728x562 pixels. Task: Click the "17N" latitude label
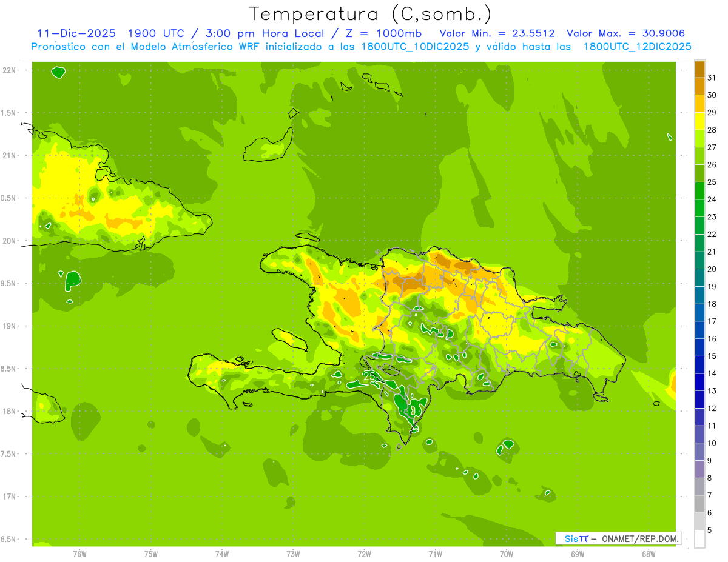[10, 497]
